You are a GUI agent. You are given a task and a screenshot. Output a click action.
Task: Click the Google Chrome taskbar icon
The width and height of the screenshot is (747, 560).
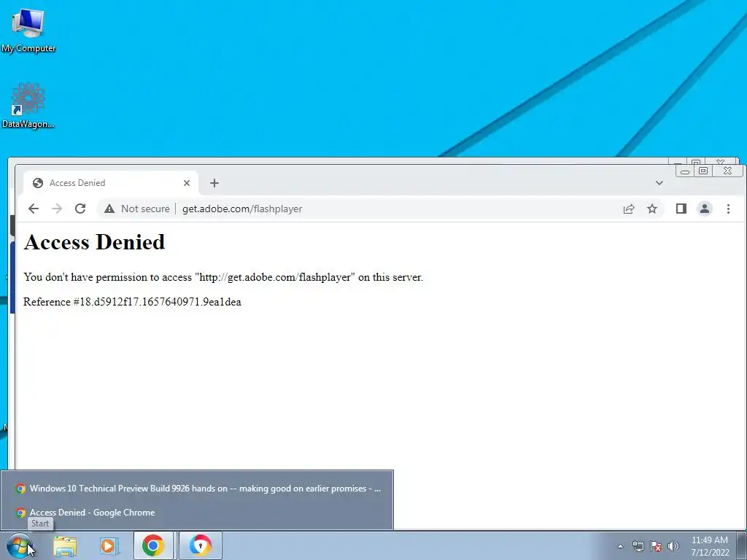pos(153,545)
